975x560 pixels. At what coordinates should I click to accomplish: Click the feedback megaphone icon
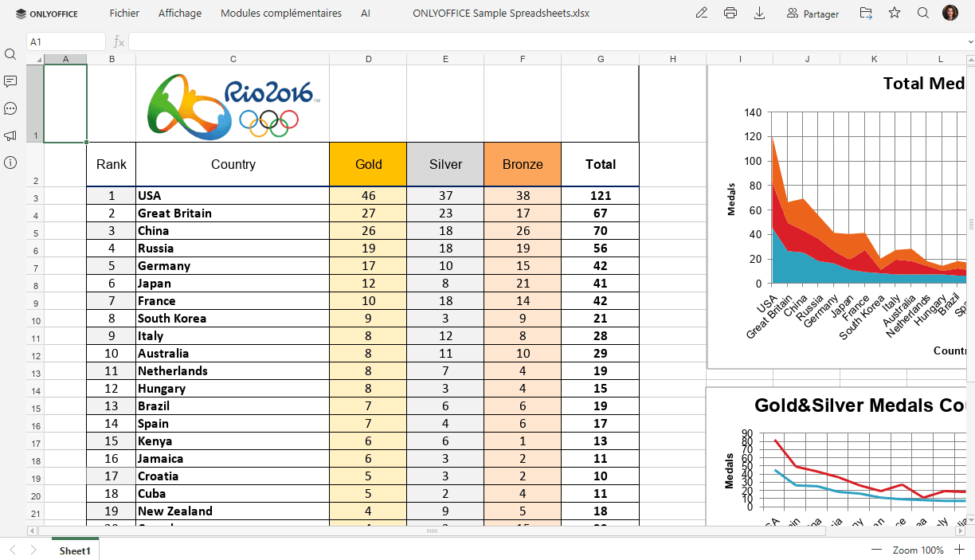tap(10, 135)
